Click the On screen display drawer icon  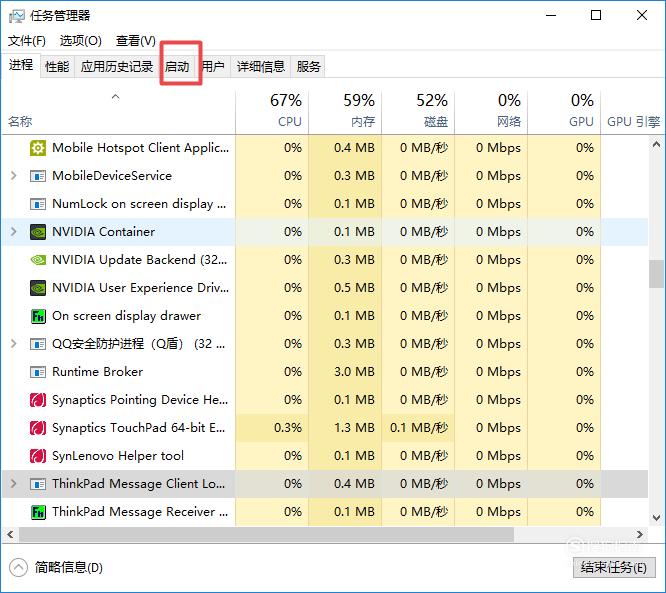[38, 316]
